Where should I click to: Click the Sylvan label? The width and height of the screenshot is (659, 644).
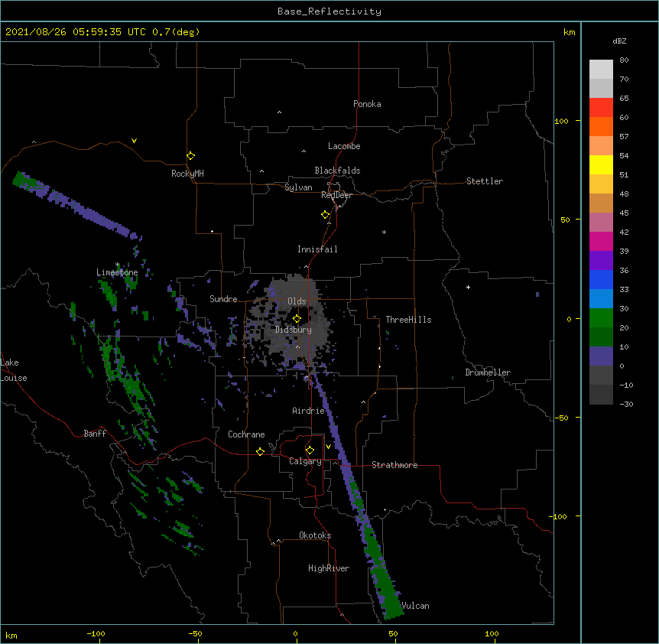pos(298,187)
